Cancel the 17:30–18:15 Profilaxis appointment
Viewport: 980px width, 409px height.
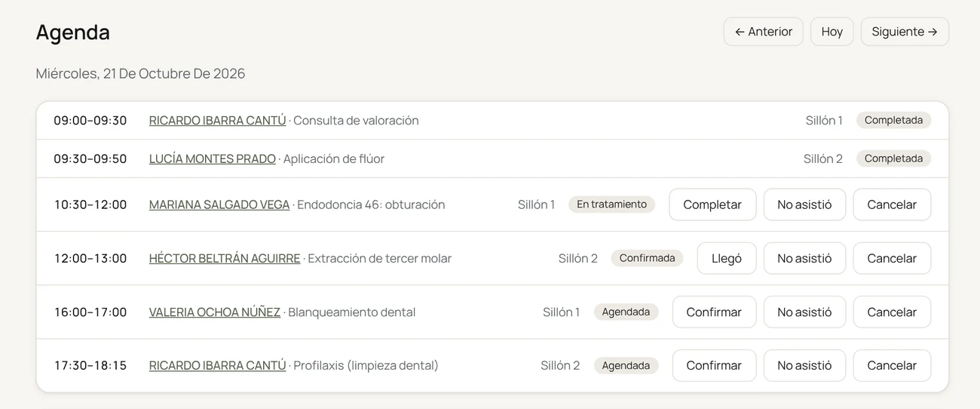point(892,365)
